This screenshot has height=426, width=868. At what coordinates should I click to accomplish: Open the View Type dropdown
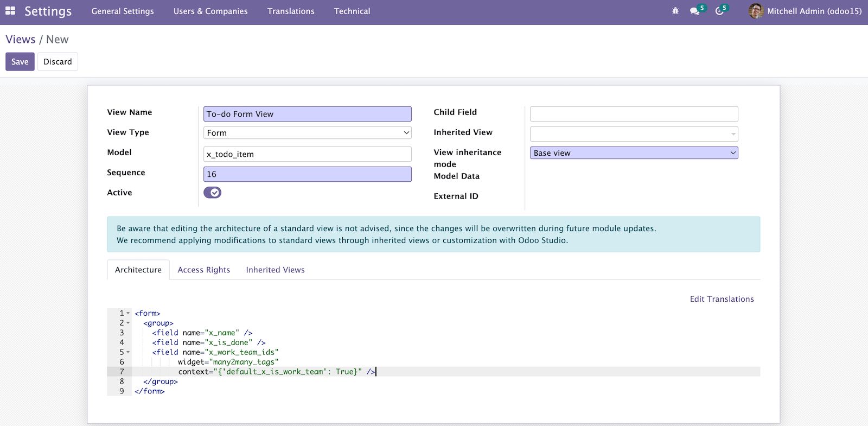click(x=308, y=133)
